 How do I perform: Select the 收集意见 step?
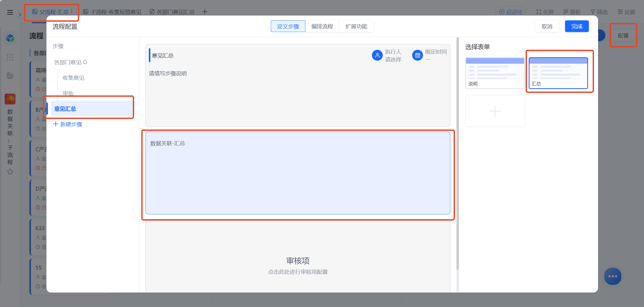tap(74, 78)
